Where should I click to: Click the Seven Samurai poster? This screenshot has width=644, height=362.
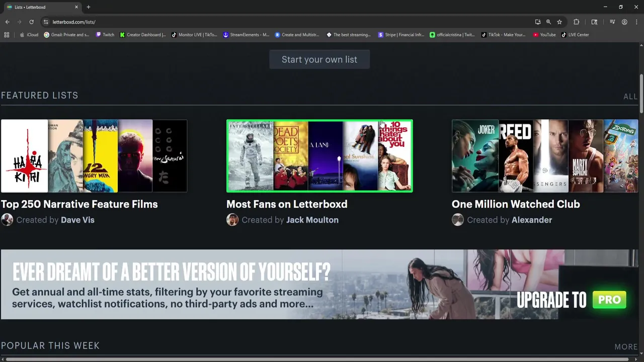tap(170, 156)
